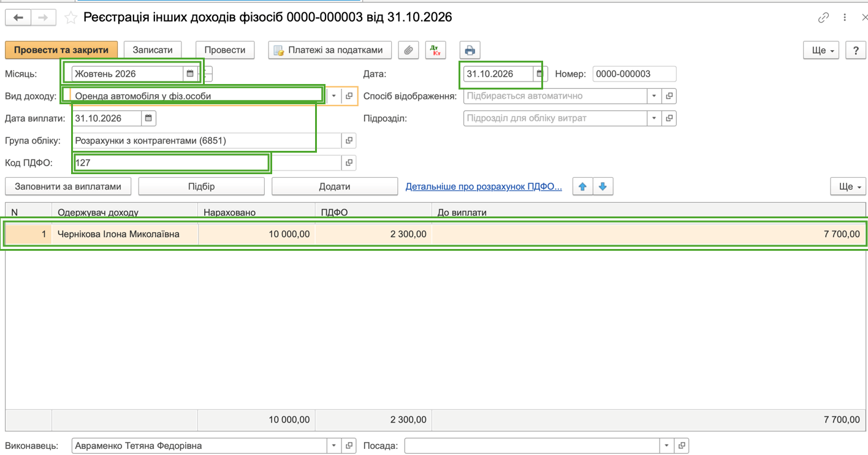Image resolution: width=868 pixels, height=455 pixels.
Task: Move the table row down
Action: pos(603,186)
